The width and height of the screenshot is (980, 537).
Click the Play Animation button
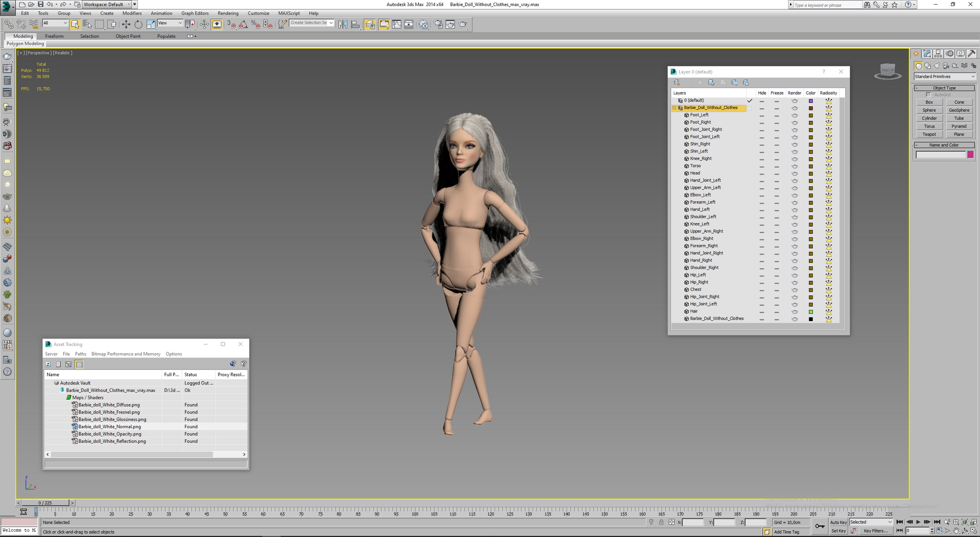[918, 522]
